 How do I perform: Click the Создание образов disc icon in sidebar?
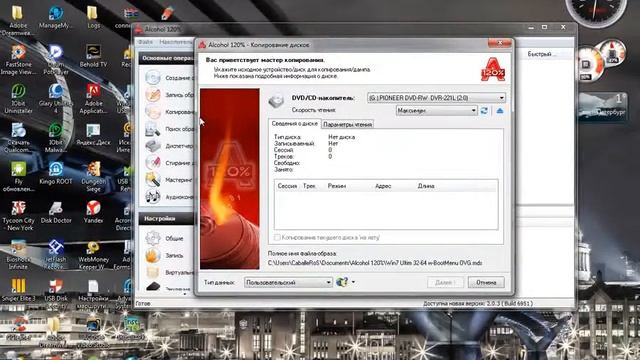[x=153, y=77]
